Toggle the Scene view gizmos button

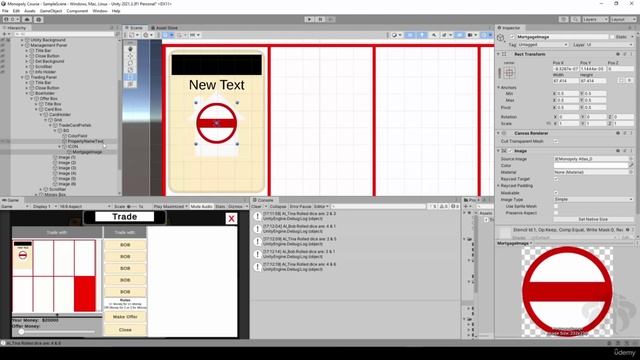tap(485, 35)
